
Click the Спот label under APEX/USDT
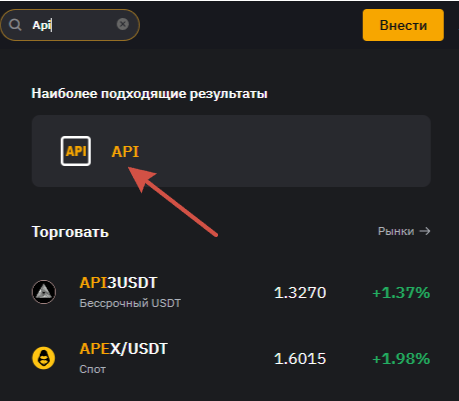(93, 369)
